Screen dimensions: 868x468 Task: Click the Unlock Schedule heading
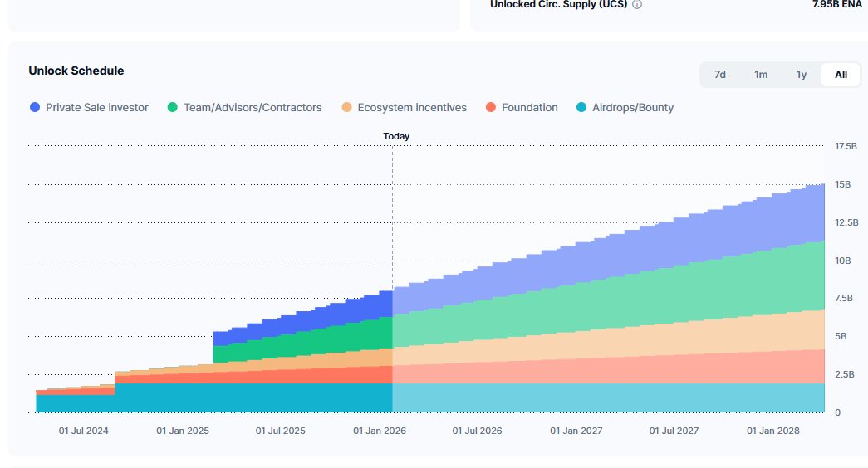tap(76, 71)
